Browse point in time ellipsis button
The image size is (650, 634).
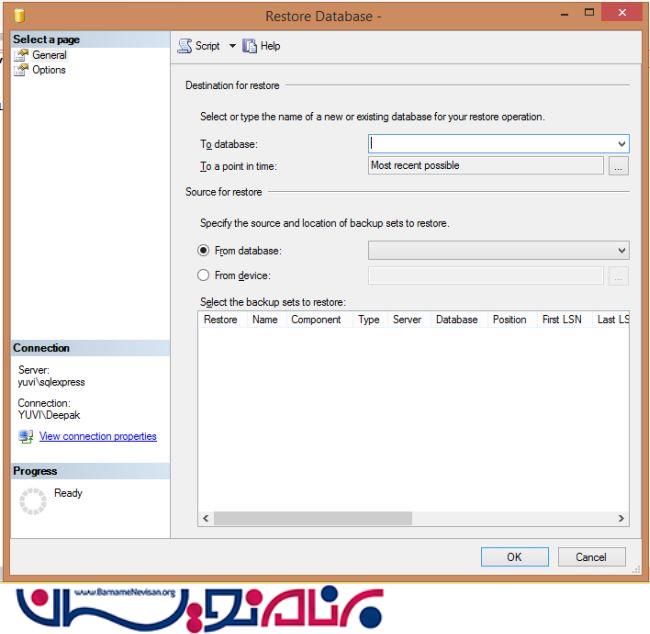click(618, 166)
